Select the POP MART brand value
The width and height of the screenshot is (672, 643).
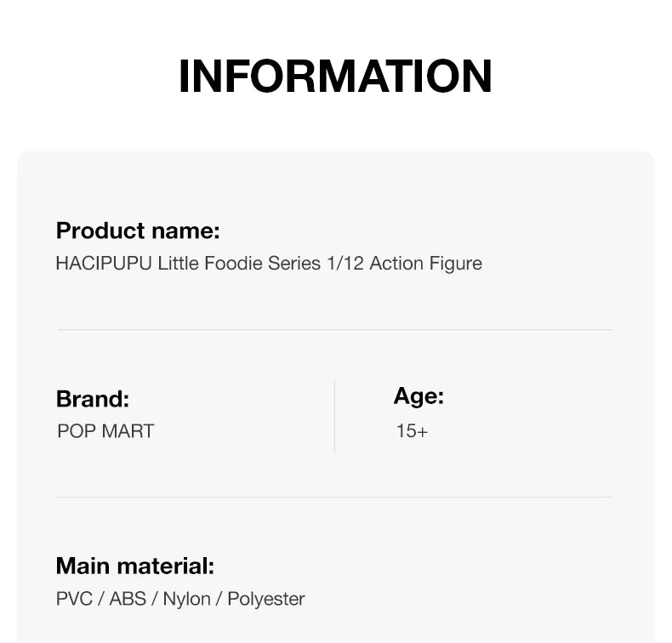pos(105,431)
